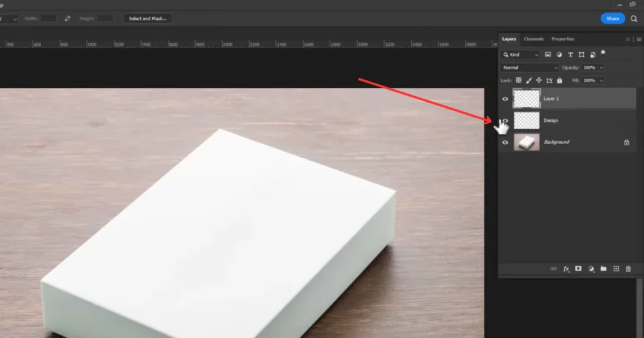Open the tool preset dropdown at top-left
644x338 pixels.
point(9,19)
